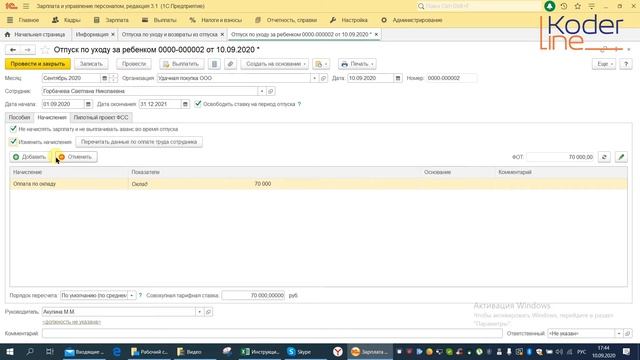Screen dimensions: 640x360
Task: Click recalculate ФОТ refresh icon
Action: click(604, 157)
